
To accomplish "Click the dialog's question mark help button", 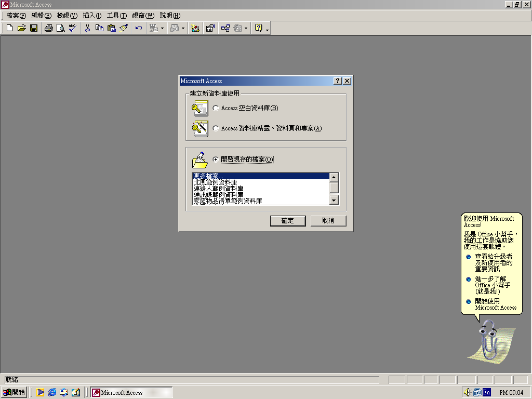I will pyautogui.click(x=337, y=81).
